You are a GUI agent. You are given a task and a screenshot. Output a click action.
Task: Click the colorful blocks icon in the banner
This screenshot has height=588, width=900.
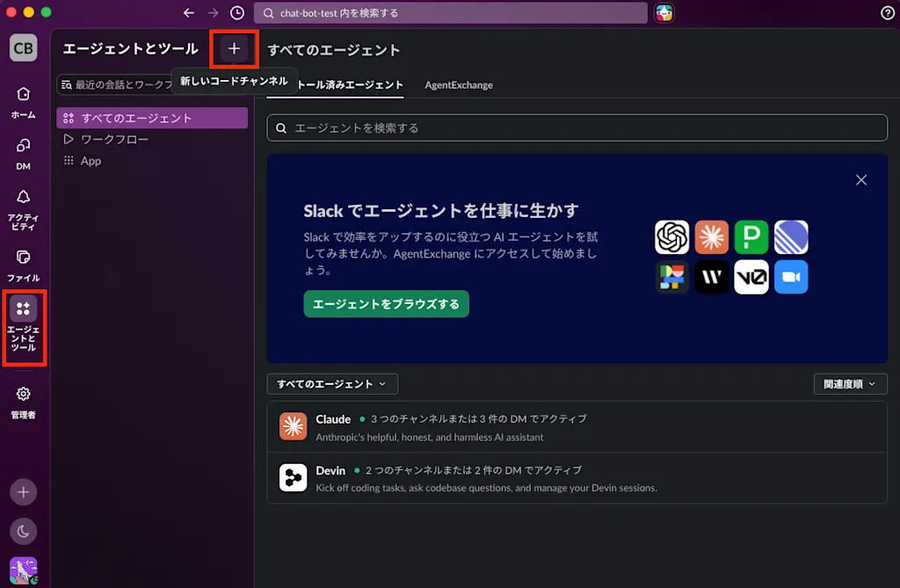pos(671,277)
